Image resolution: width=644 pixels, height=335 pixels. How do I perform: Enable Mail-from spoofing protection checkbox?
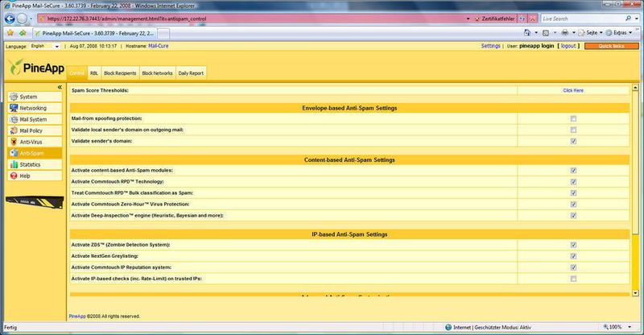point(573,119)
